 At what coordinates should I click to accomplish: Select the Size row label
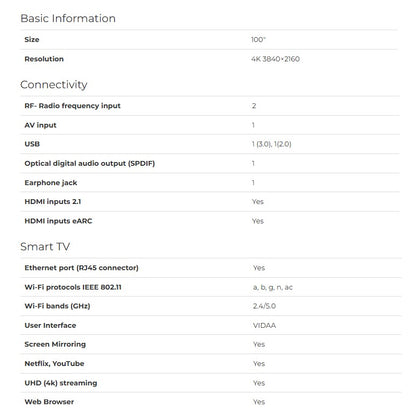pos(32,39)
